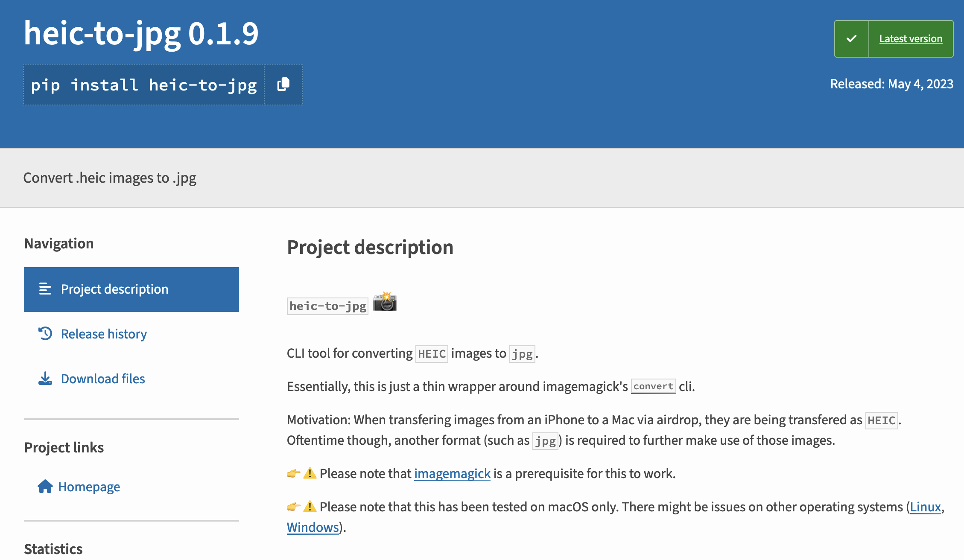The width and height of the screenshot is (964, 560).
Task: Open the Linux issues link
Action: (x=925, y=507)
